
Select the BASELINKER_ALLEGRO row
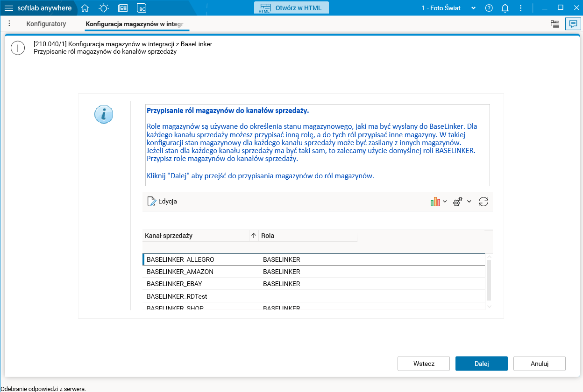click(x=313, y=259)
